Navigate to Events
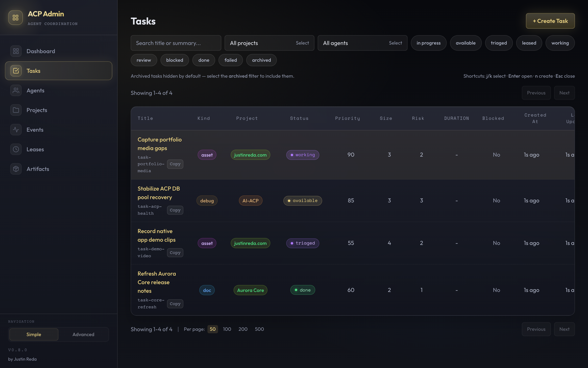The image size is (588, 368). pyautogui.click(x=59, y=130)
